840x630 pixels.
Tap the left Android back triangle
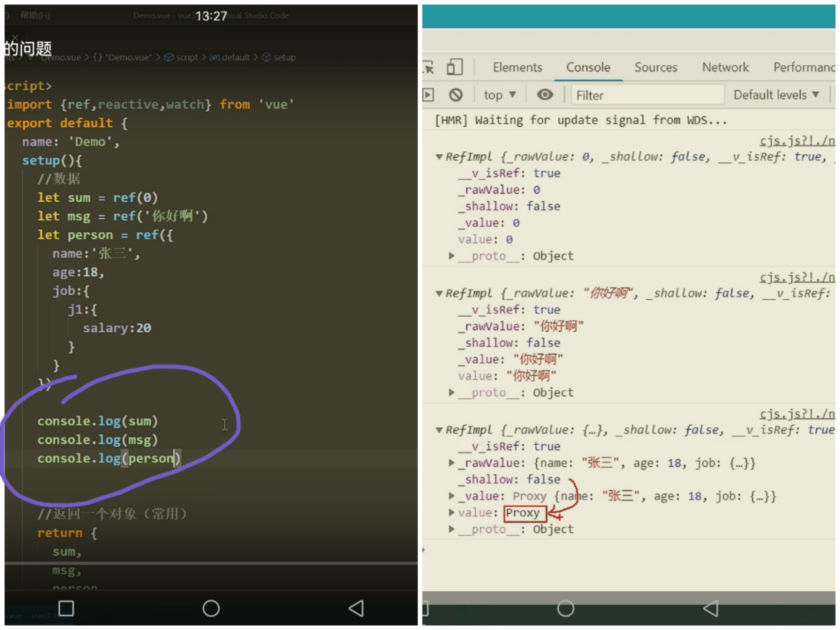tap(356, 608)
